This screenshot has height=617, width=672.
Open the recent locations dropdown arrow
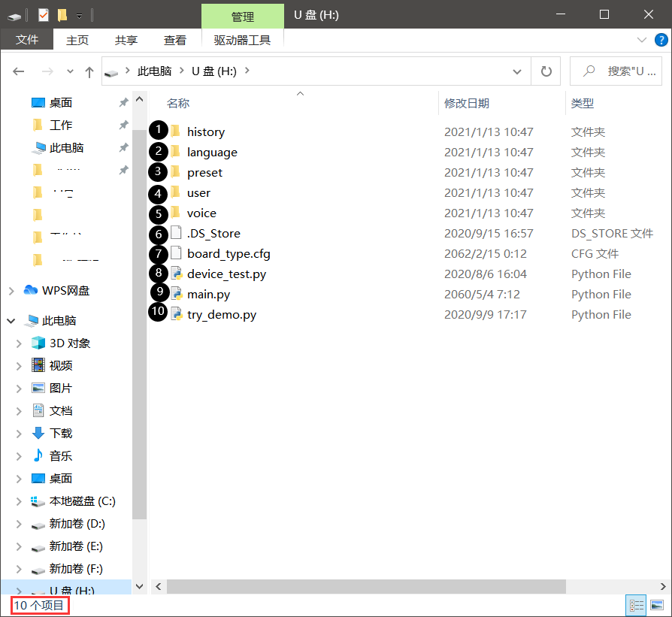pos(71,71)
